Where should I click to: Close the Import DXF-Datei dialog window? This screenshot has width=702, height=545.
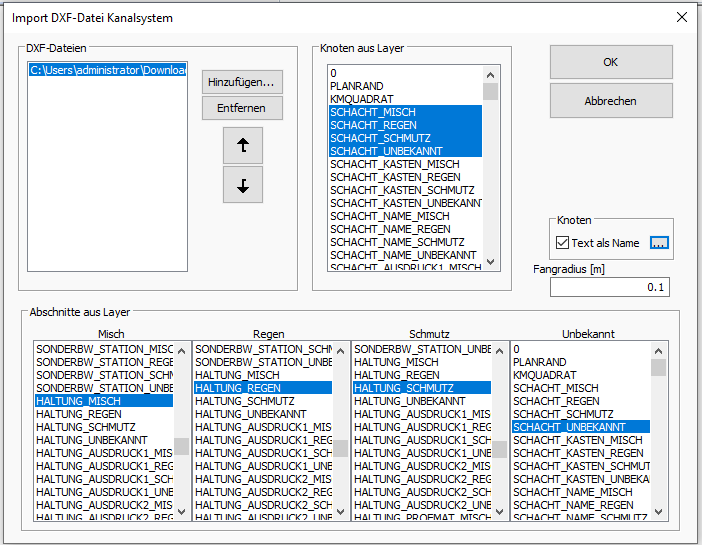[x=681, y=17]
